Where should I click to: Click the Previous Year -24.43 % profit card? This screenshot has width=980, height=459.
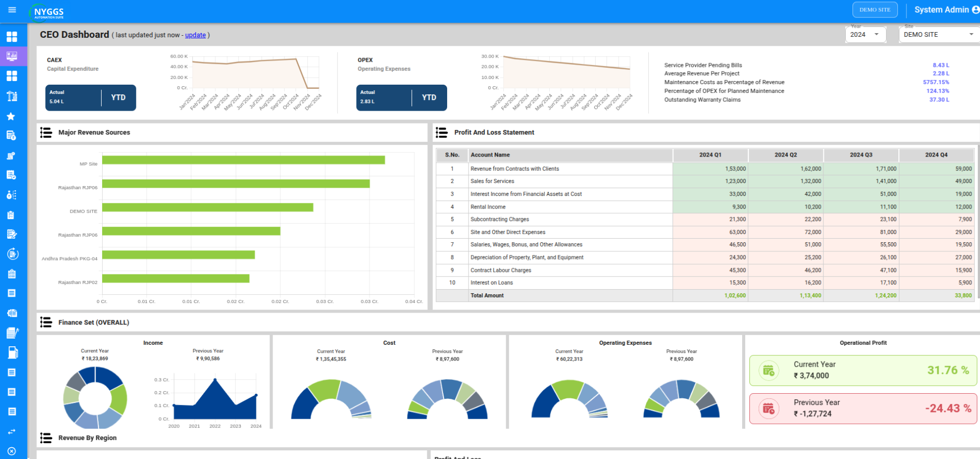863,409
